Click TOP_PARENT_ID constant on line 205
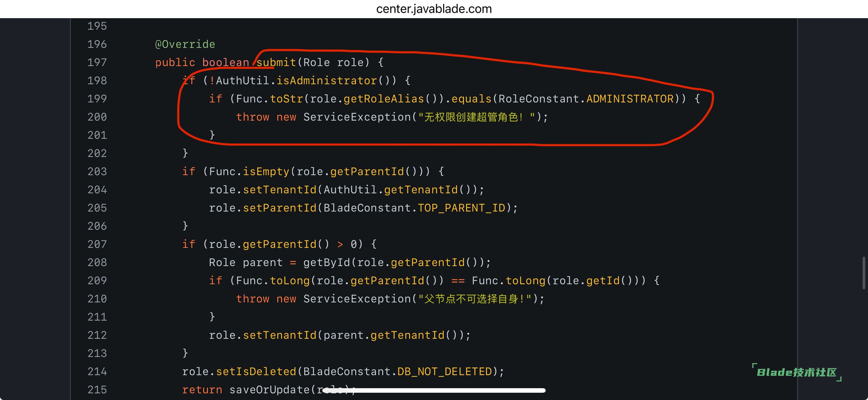This screenshot has height=400, width=868. 461,208
